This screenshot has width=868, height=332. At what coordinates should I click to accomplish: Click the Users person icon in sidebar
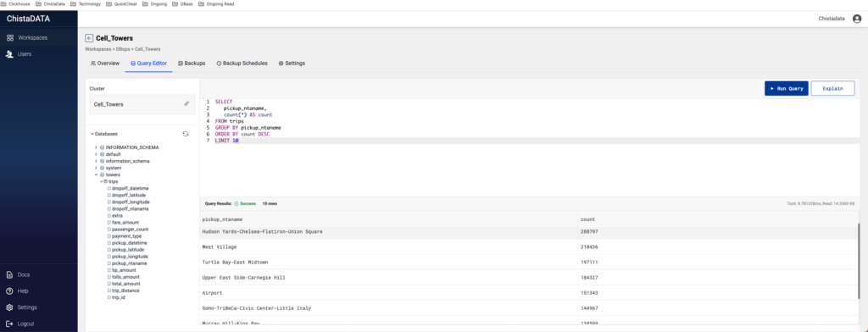[x=10, y=54]
